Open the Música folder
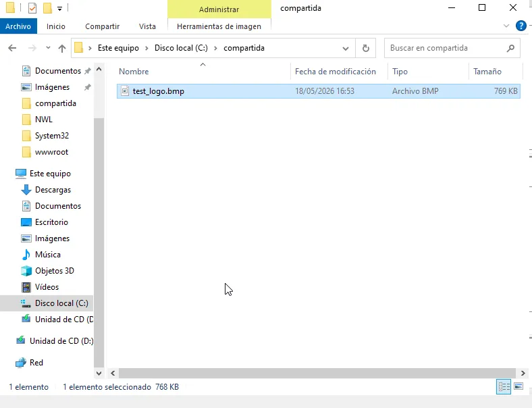This screenshot has height=408, width=532. [48, 255]
